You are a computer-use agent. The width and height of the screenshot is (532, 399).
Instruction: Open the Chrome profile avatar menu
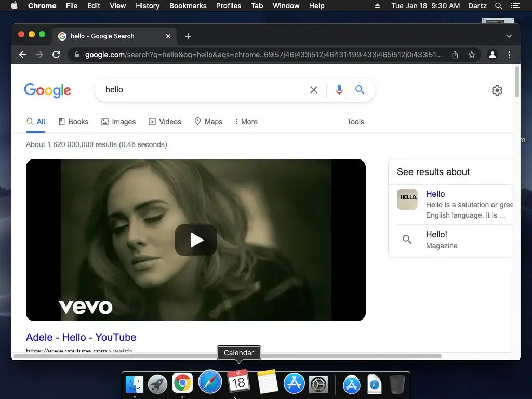click(493, 55)
